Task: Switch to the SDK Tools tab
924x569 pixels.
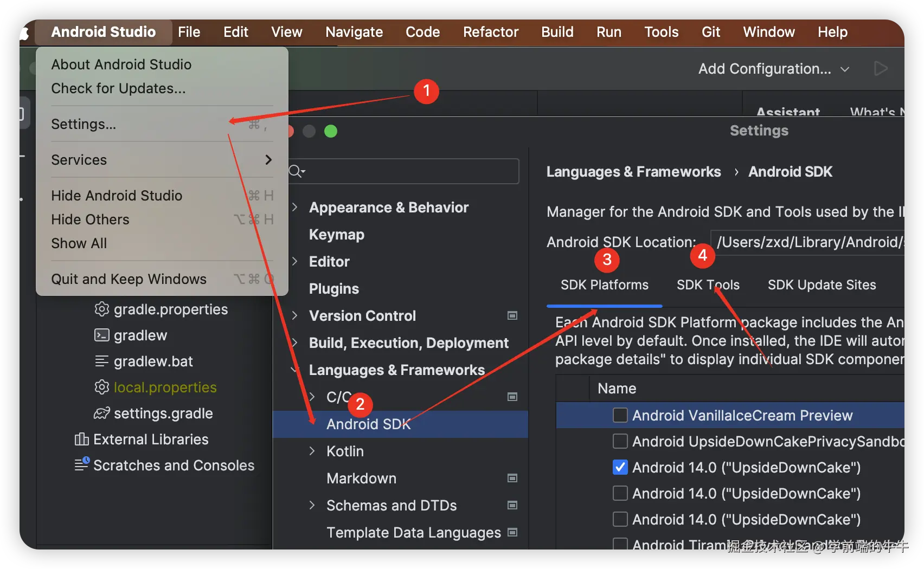Action: point(708,284)
